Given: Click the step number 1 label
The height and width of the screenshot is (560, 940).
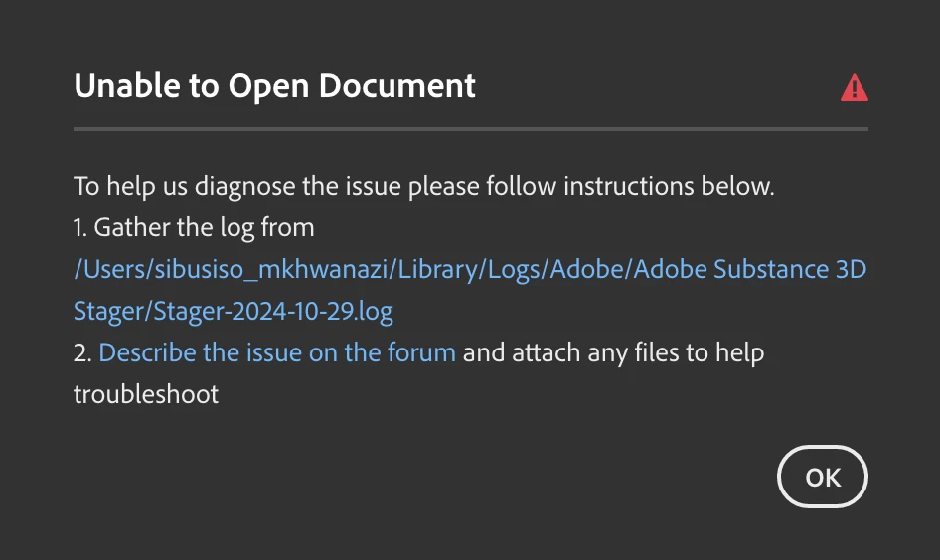Looking at the screenshot, I should pos(79,228).
